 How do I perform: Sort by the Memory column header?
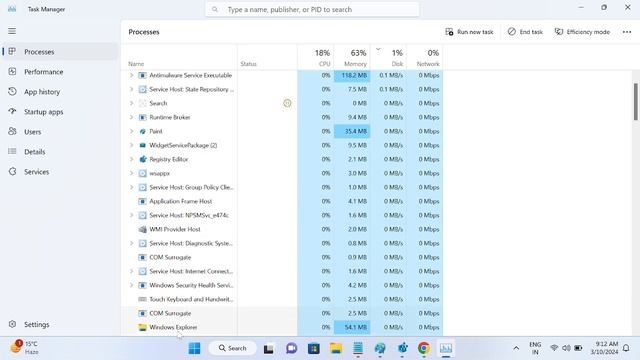click(352, 58)
